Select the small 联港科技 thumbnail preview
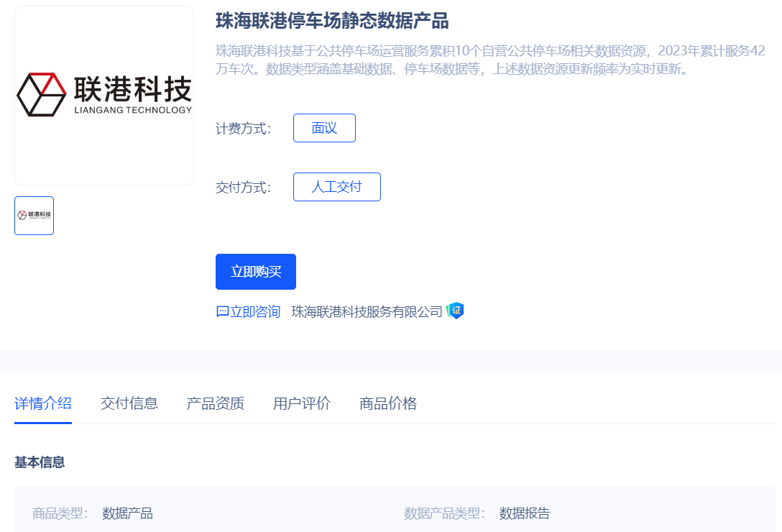 [34, 216]
